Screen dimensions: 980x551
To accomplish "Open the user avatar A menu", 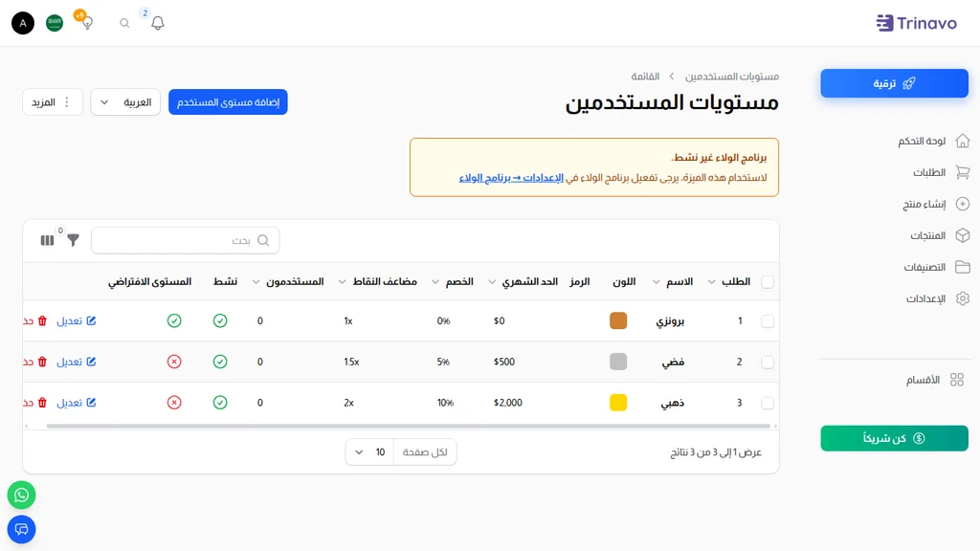I will coord(23,23).
